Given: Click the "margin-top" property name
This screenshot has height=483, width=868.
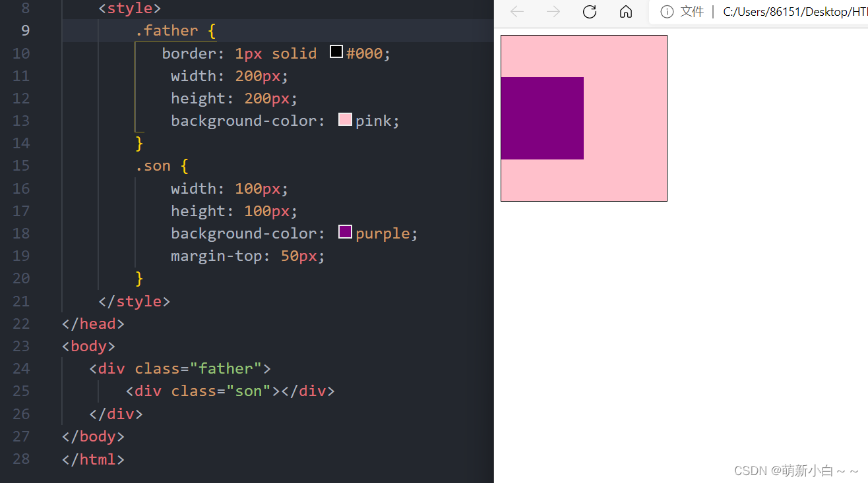Looking at the screenshot, I should click(x=216, y=256).
